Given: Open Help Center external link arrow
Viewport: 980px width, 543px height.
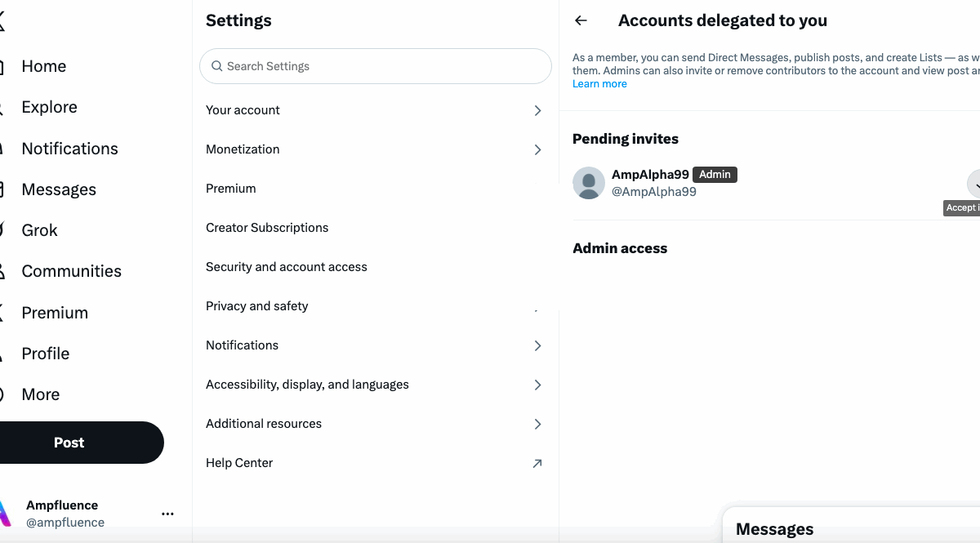Looking at the screenshot, I should (x=537, y=463).
